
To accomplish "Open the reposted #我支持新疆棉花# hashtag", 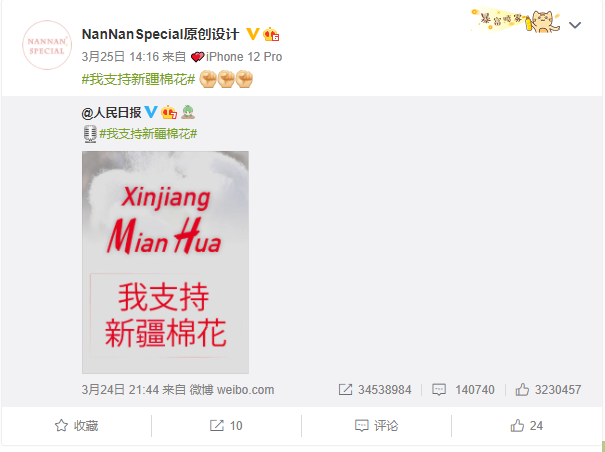I will (x=148, y=134).
